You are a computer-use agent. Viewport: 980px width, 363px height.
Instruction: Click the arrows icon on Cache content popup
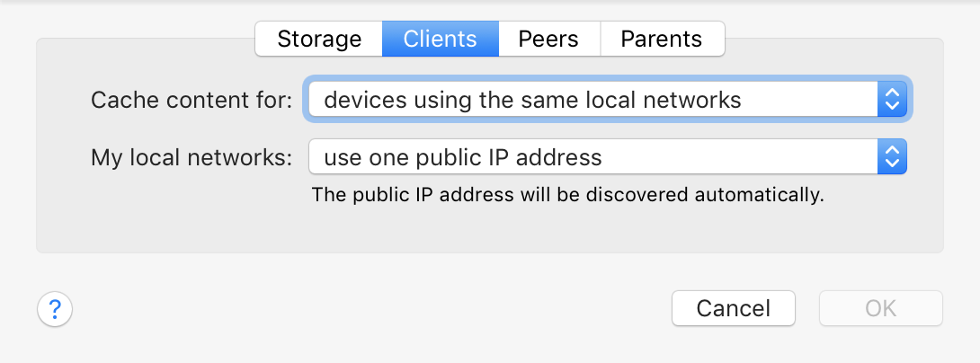tap(892, 99)
